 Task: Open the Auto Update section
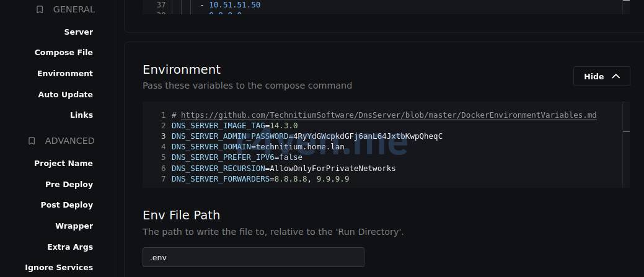65,95
